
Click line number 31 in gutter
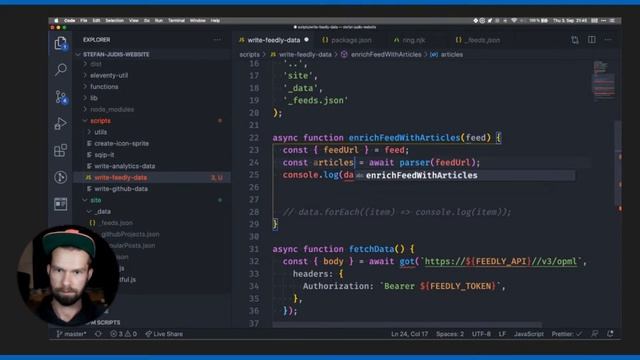click(x=254, y=249)
